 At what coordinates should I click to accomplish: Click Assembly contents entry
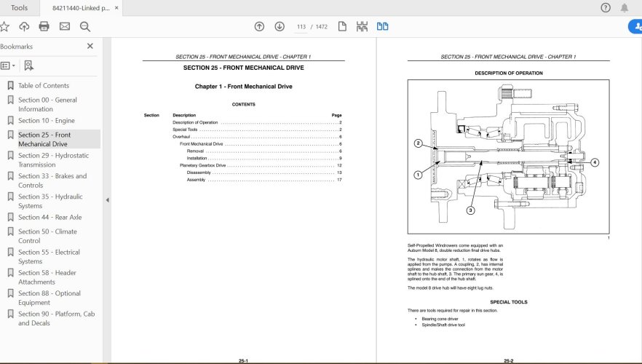[x=264, y=180]
